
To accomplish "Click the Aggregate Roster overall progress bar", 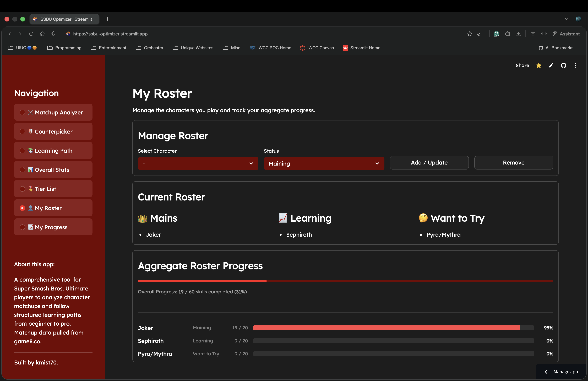I will pyautogui.click(x=345, y=281).
